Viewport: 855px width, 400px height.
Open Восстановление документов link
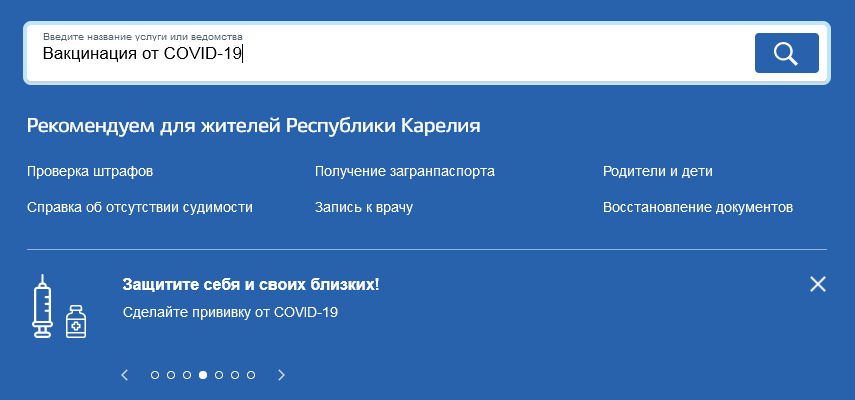pyautogui.click(x=698, y=208)
